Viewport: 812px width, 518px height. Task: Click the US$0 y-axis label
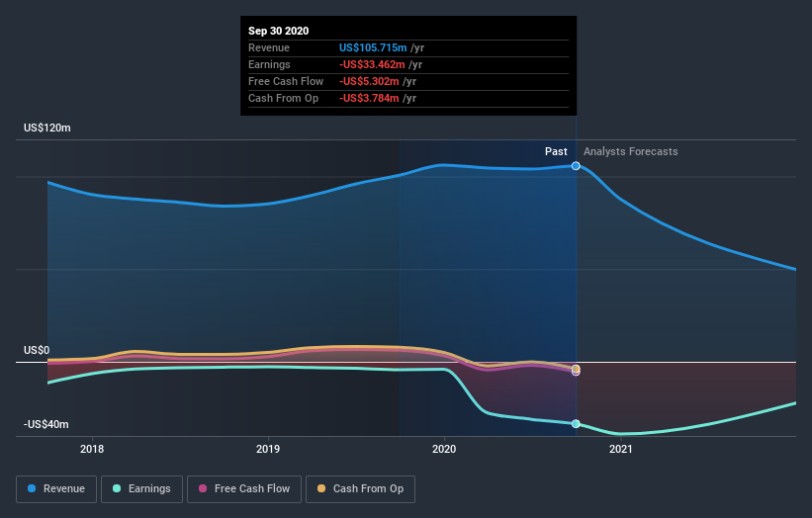tap(37, 350)
